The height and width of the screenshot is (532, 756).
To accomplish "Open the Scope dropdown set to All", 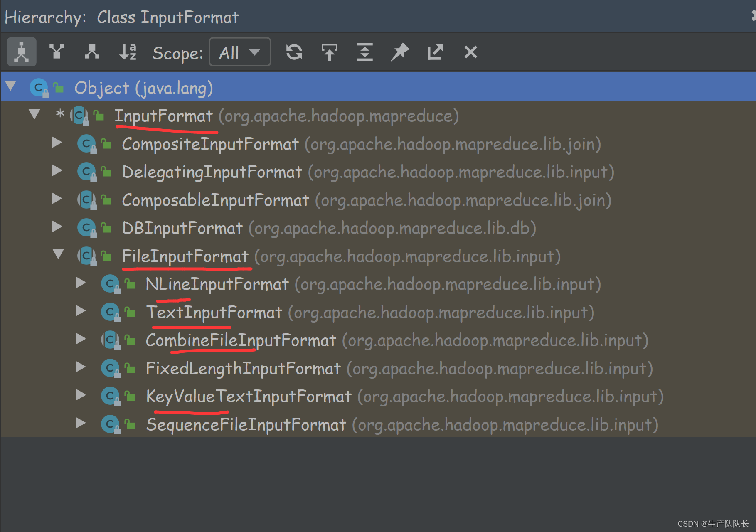I will (x=240, y=52).
